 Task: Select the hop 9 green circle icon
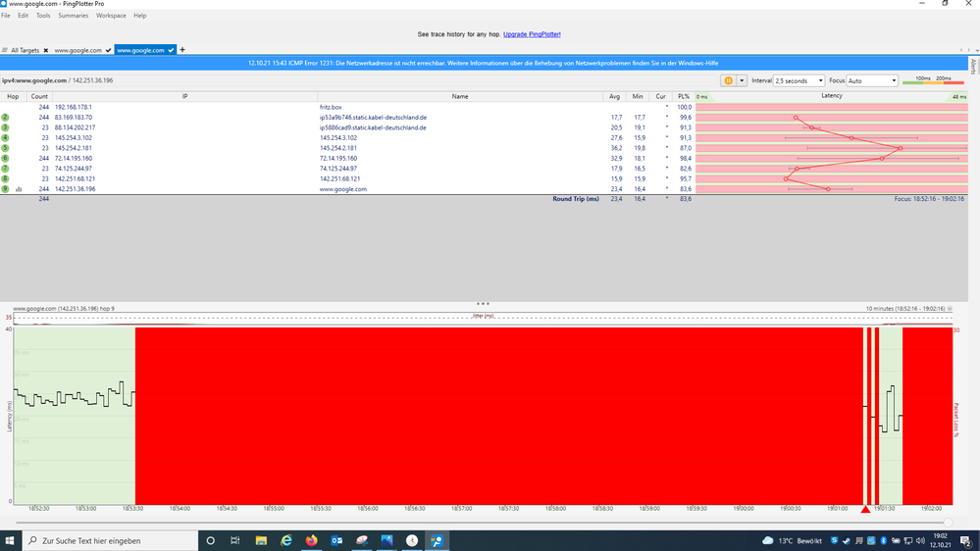pyautogui.click(x=5, y=188)
